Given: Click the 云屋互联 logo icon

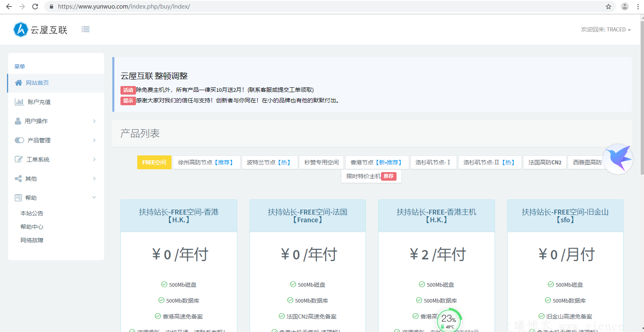Looking at the screenshot, I should [21, 29].
